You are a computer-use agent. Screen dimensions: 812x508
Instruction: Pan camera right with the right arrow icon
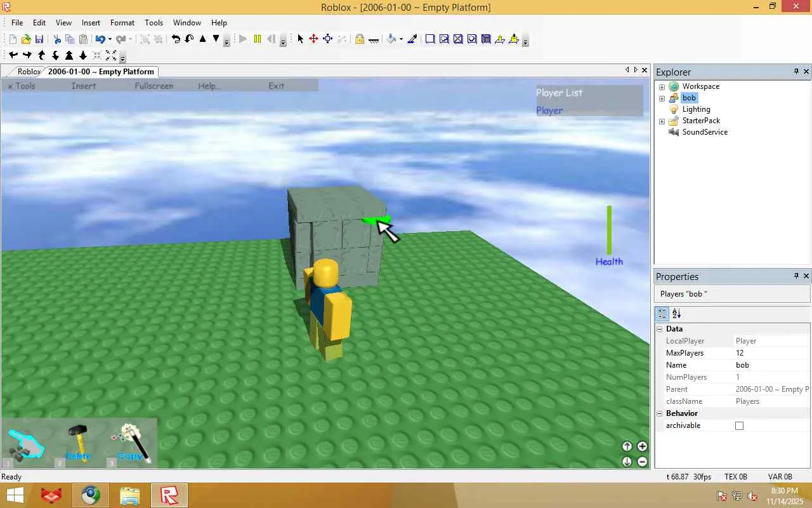click(x=27, y=56)
